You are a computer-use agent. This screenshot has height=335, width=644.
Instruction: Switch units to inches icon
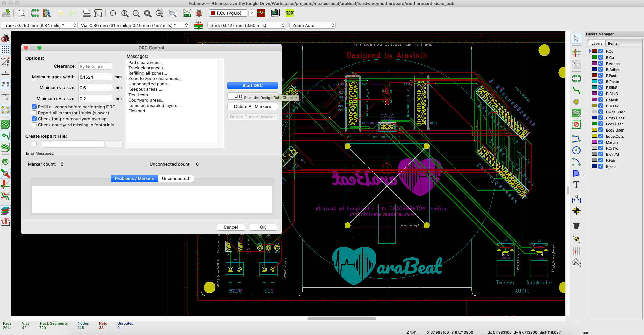(5, 72)
